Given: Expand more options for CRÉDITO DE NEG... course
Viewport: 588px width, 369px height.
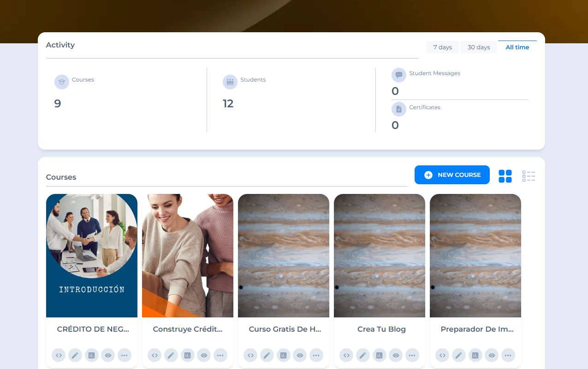Looking at the screenshot, I should coord(125,355).
